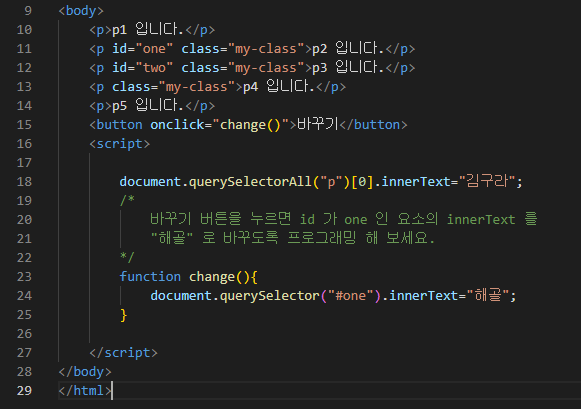Image resolution: width=581 pixels, height=409 pixels.
Task: Click comment word "innerText" on line 20
Action: pos(481,220)
